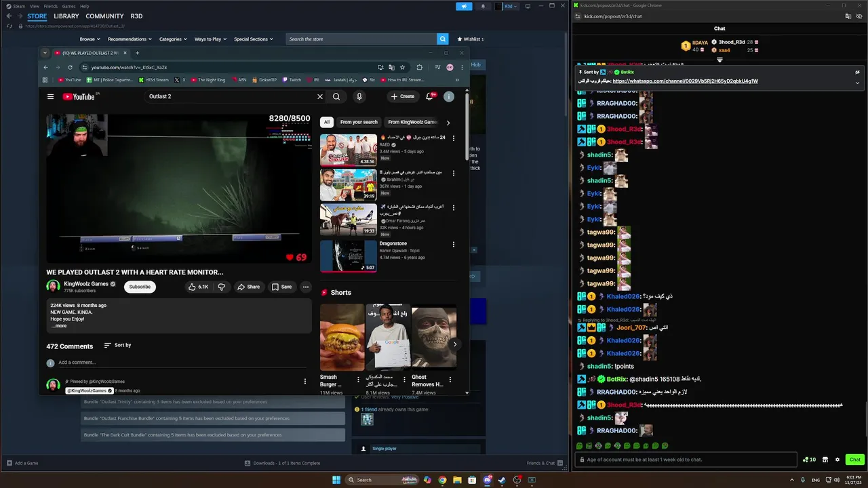Expand Special Sections menu
Viewport: 868px width, 488px height.
(x=254, y=39)
